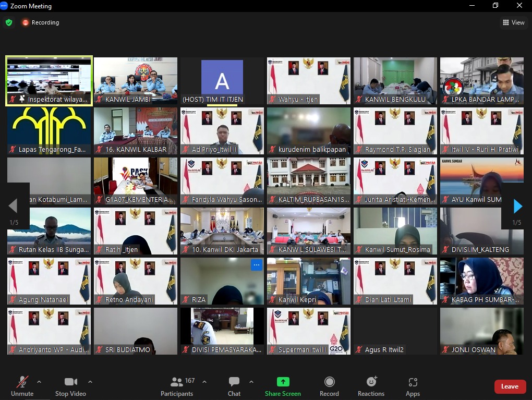The height and width of the screenshot is (400, 532).
Task: Open the Participants panel icon
Action: tap(177, 382)
